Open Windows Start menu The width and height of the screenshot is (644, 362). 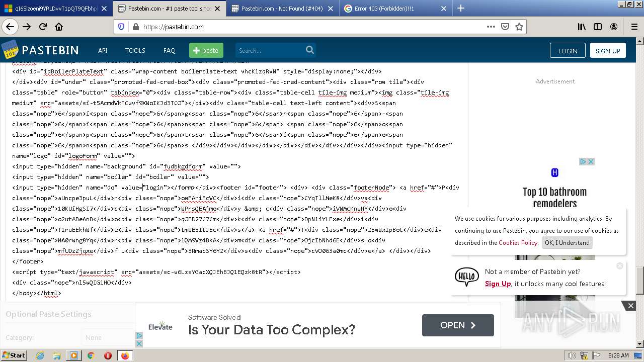click(x=14, y=355)
